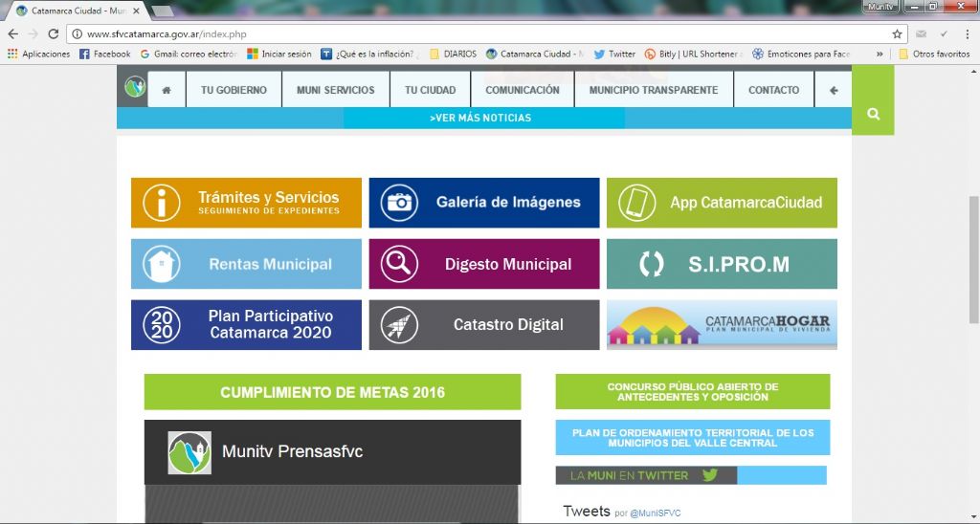Screen dimensions: 980x524
Task: Click the Catamarca Hogar banner image
Action: tap(722, 325)
